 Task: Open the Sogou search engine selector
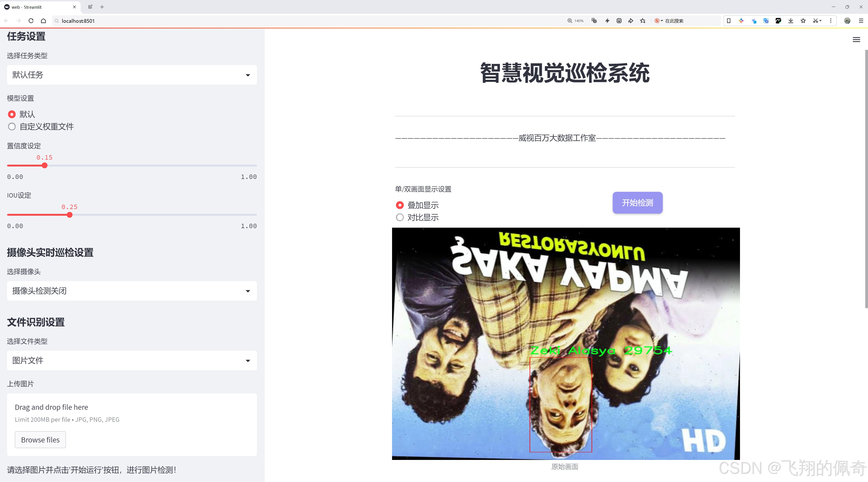(x=658, y=21)
